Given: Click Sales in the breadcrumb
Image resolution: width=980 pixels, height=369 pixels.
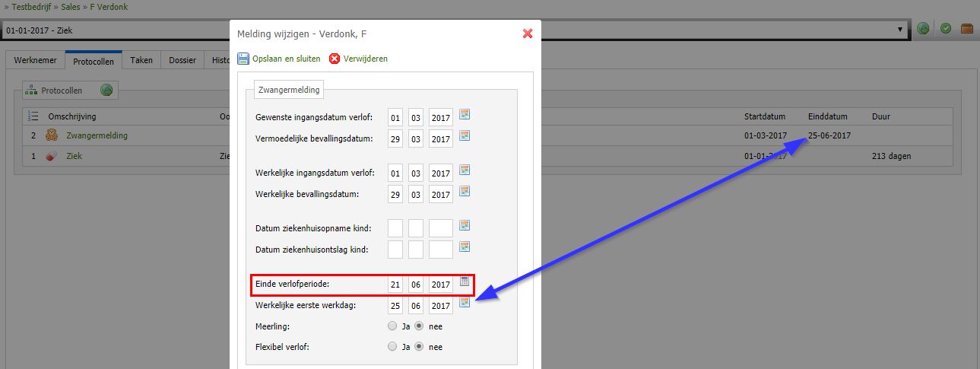Looking at the screenshot, I should coord(71,7).
